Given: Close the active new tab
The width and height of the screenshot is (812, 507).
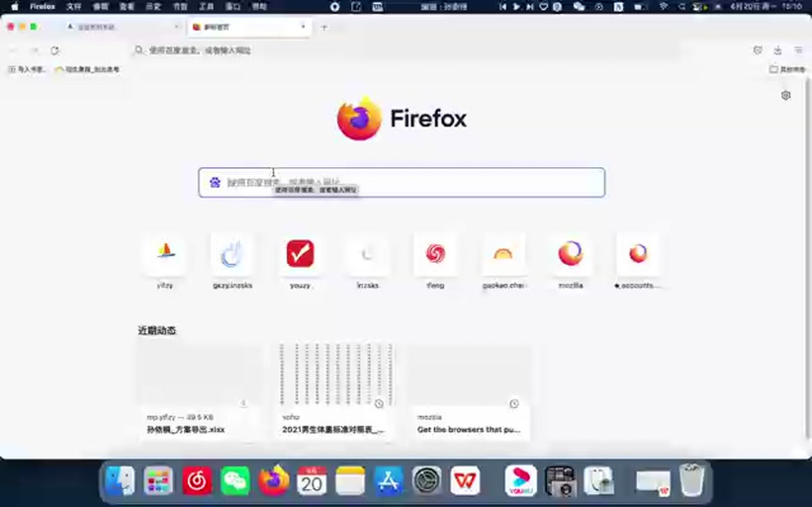Looking at the screenshot, I should [304, 27].
